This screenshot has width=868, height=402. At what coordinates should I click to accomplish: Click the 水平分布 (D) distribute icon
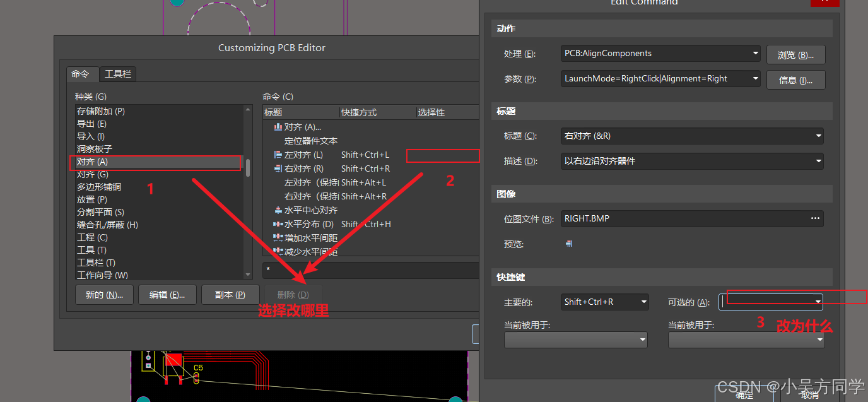point(278,224)
